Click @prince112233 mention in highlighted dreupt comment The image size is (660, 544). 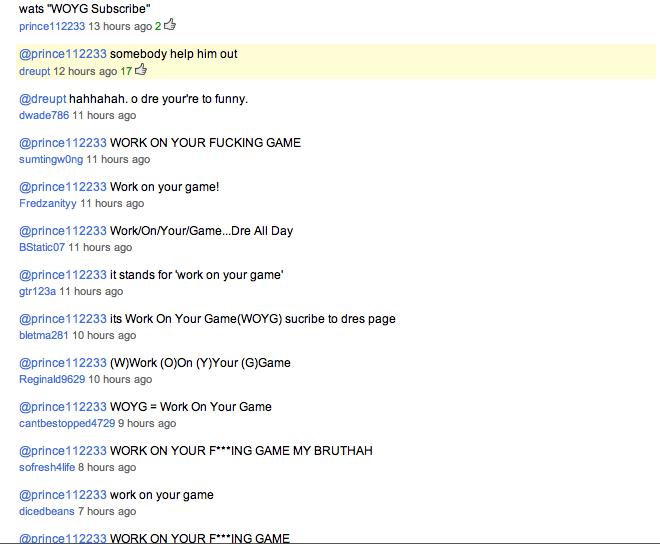pos(62,54)
